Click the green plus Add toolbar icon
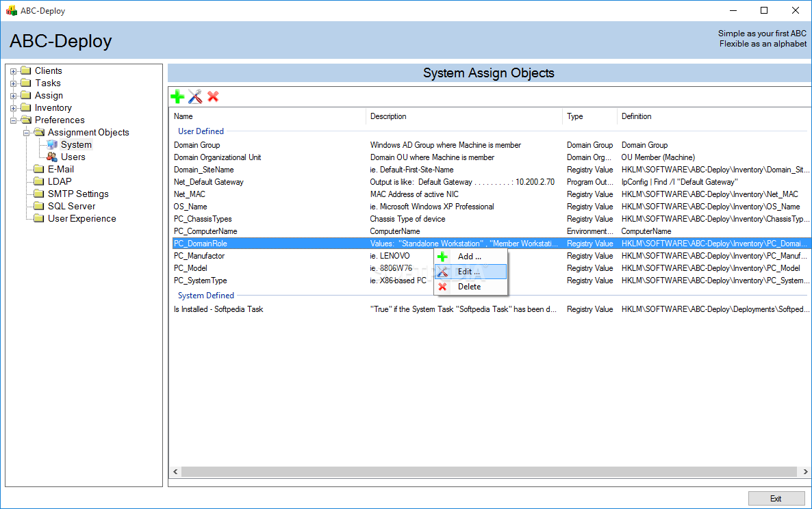812x509 pixels. (177, 96)
